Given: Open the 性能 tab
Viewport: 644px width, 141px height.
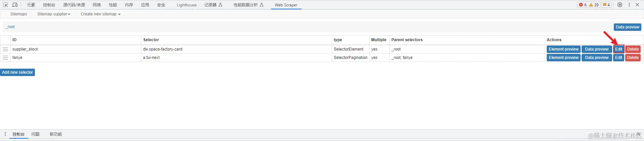Looking at the screenshot, I should pyautogui.click(x=113, y=5).
